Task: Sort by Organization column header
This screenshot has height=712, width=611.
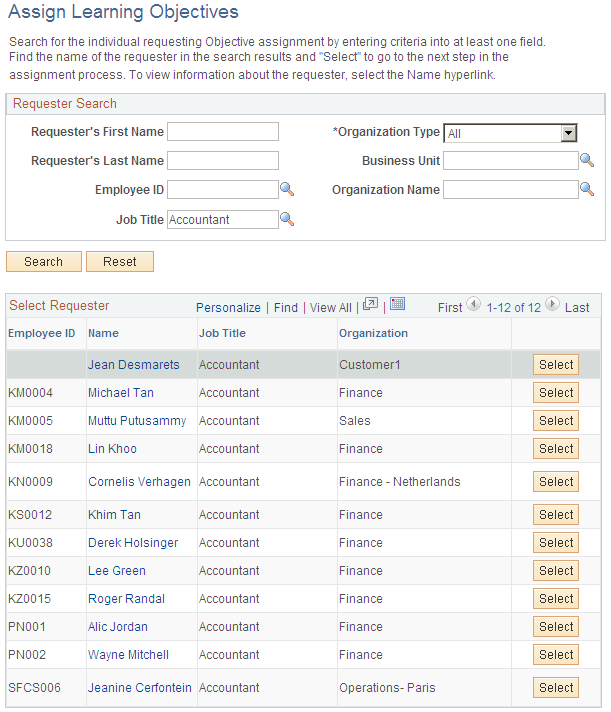Action: pos(373,333)
